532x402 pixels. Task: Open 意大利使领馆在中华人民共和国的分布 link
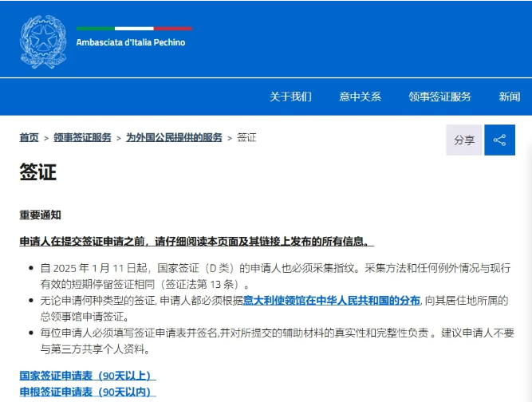(x=332, y=301)
